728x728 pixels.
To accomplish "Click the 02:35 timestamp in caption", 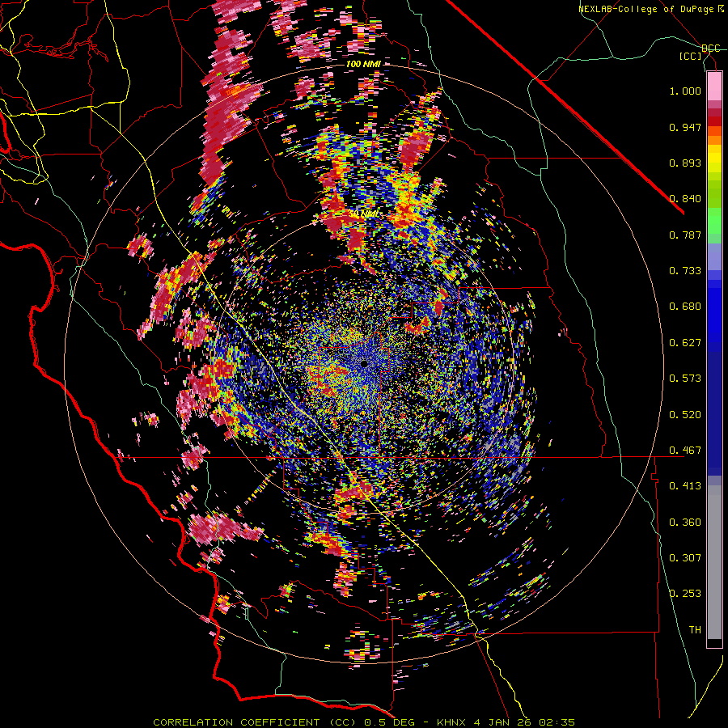I will 557,722.
